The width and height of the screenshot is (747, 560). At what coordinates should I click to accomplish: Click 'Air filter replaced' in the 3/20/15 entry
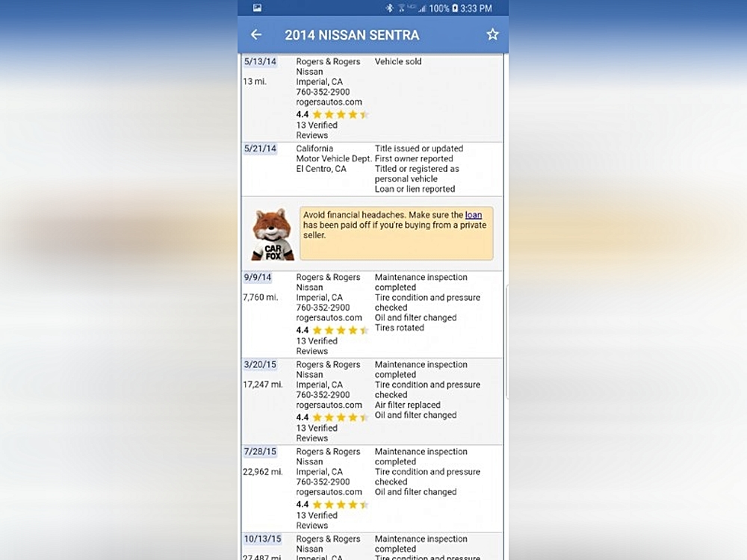(408, 405)
